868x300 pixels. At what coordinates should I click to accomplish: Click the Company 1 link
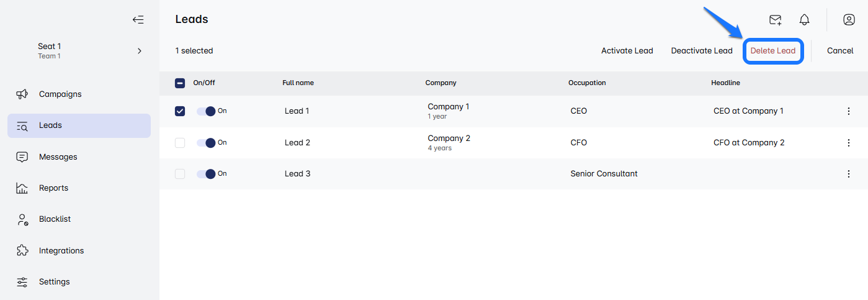449,107
